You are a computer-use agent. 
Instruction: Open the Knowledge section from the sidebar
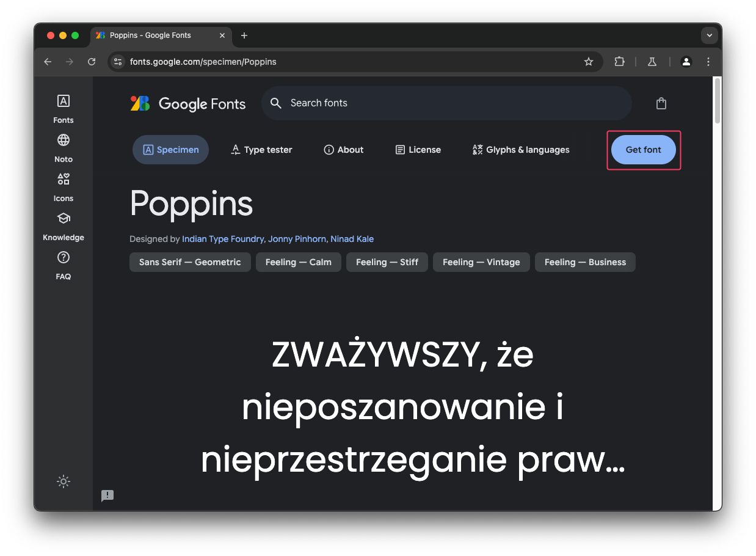click(x=63, y=225)
